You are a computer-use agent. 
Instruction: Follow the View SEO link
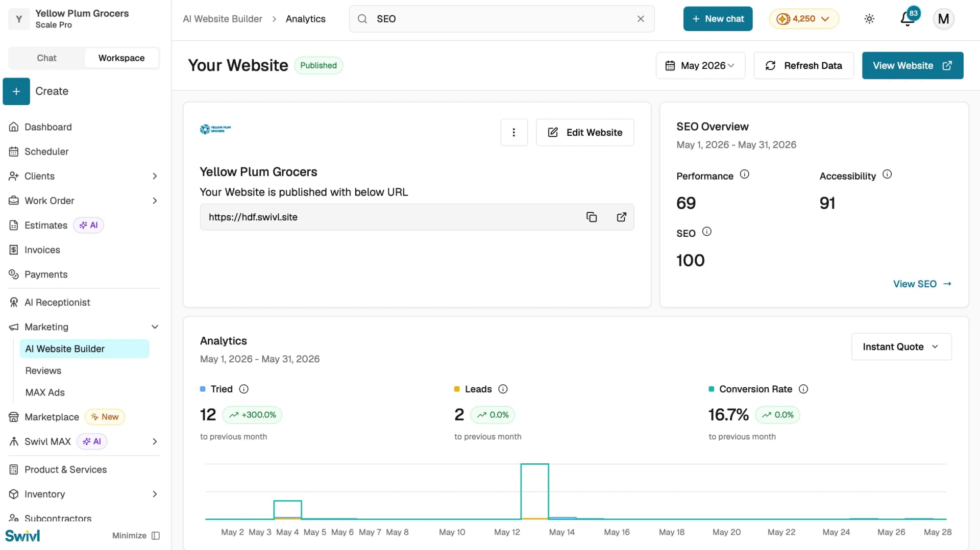(x=922, y=284)
